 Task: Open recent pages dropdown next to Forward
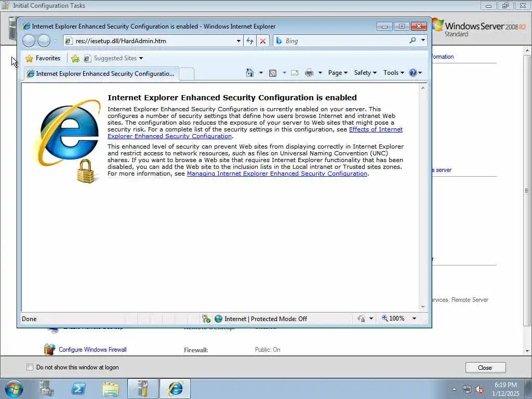tap(55, 41)
